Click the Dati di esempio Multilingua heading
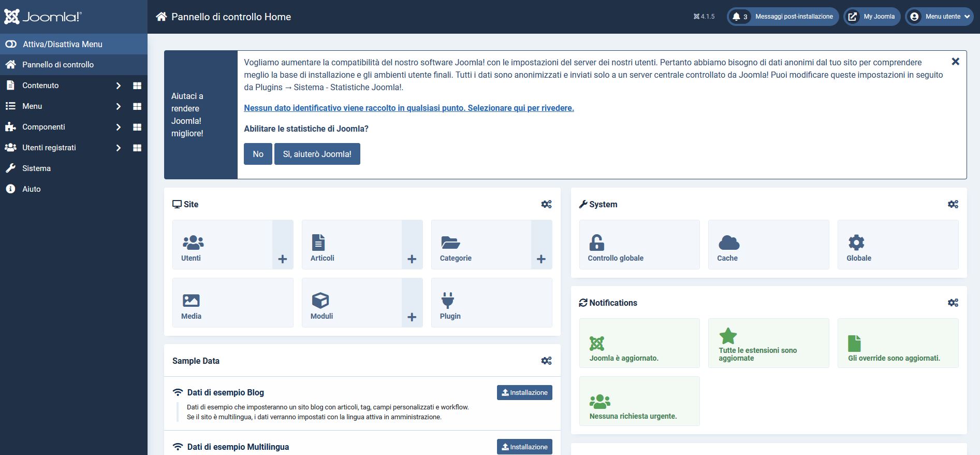980x455 pixels. pos(238,447)
